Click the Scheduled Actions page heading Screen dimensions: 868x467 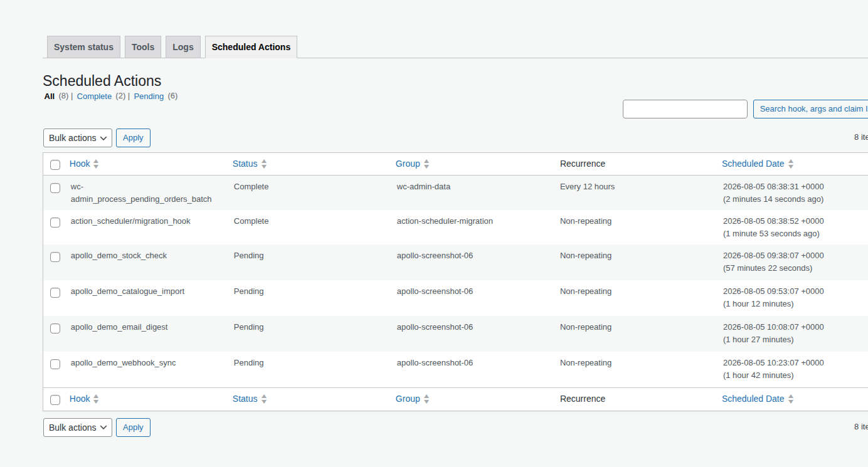(102, 81)
